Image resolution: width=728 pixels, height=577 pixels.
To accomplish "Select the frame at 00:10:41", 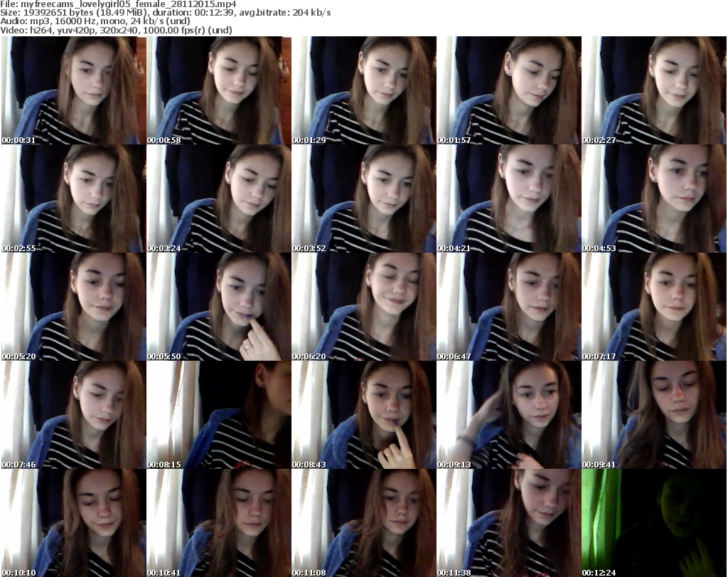I will point(219,523).
